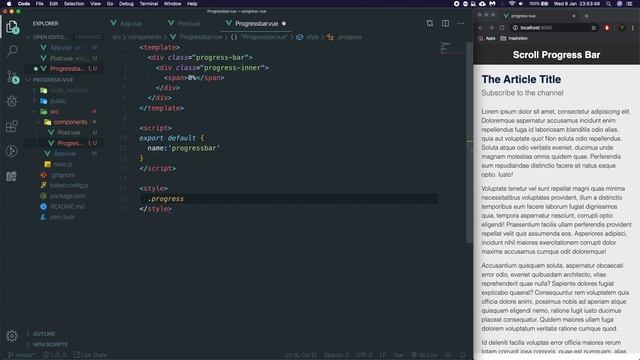Open the Source Control view
Screen dimensions: 640x360
(x=12, y=77)
